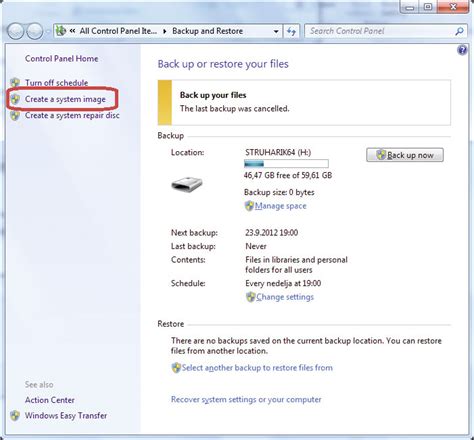Click the 'Backup size: 0 bytes' text

pyautogui.click(x=279, y=192)
